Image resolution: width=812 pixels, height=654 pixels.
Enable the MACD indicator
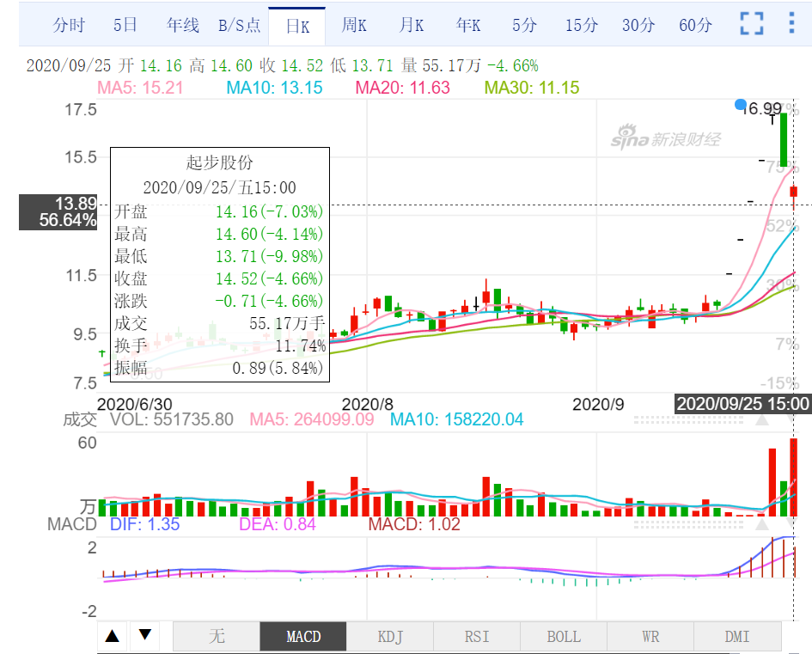tap(302, 636)
